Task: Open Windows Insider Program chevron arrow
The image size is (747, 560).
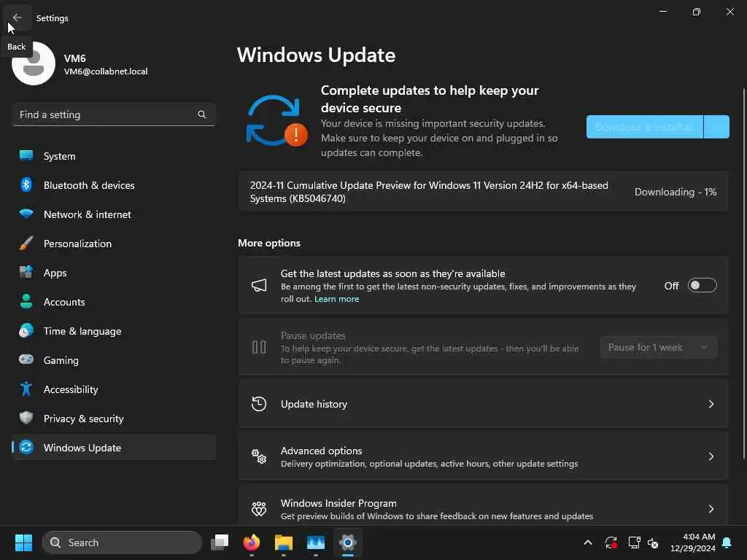Action: coord(711,508)
